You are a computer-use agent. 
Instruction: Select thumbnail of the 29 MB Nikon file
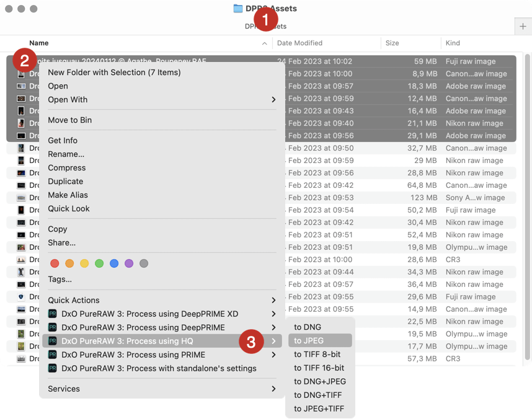pos(21,161)
